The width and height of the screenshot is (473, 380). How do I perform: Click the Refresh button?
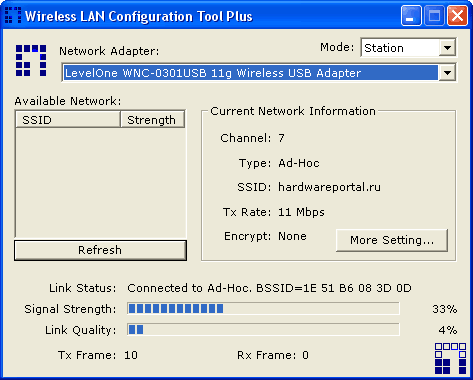click(100, 250)
